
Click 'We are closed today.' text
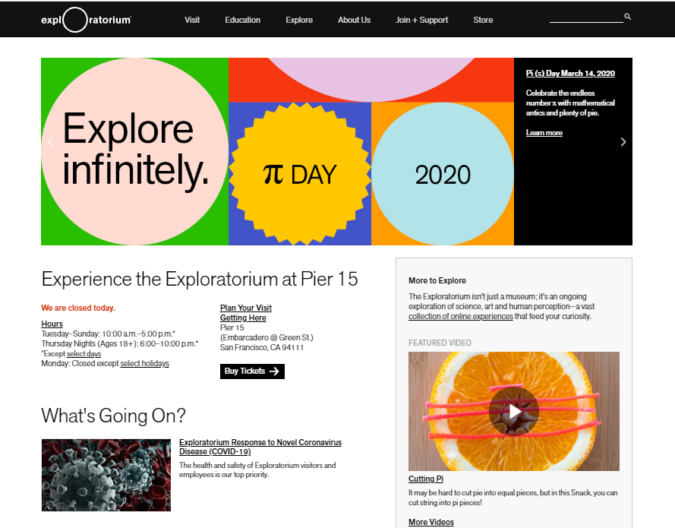pyautogui.click(x=78, y=308)
